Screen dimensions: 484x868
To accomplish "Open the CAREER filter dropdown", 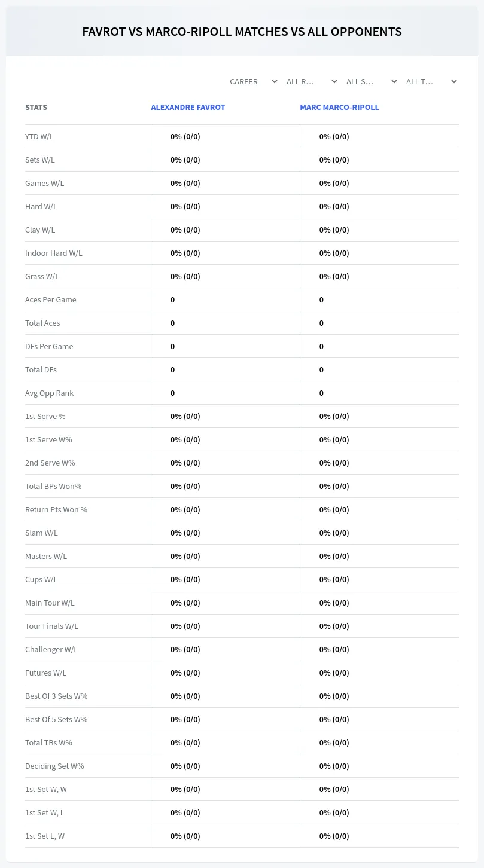I will (x=253, y=81).
